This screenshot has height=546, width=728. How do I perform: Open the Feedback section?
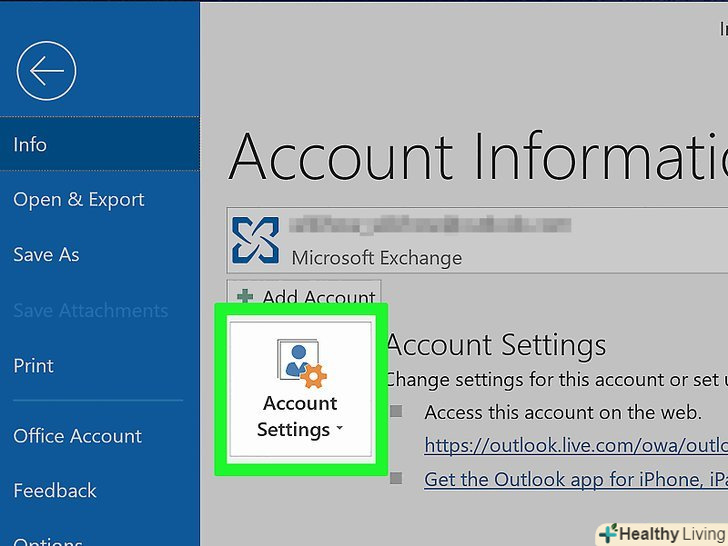coord(55,491)
